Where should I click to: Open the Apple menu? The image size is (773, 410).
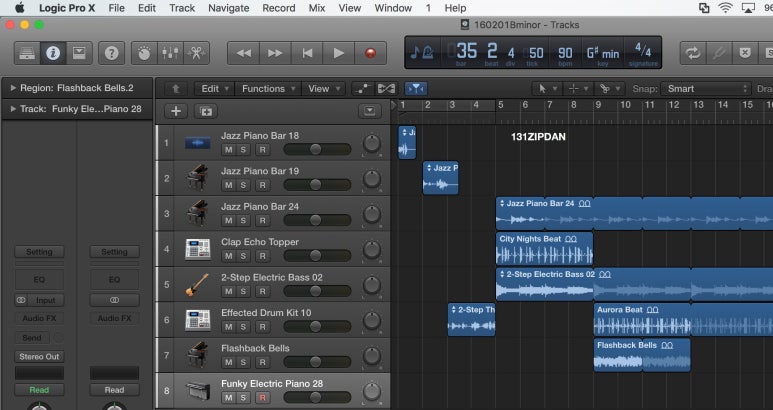click(19, 8)
